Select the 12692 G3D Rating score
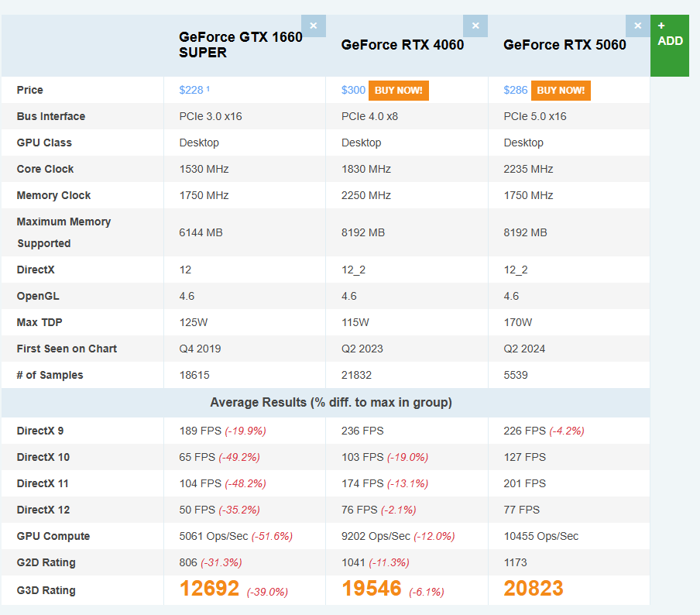 [209, 589]
